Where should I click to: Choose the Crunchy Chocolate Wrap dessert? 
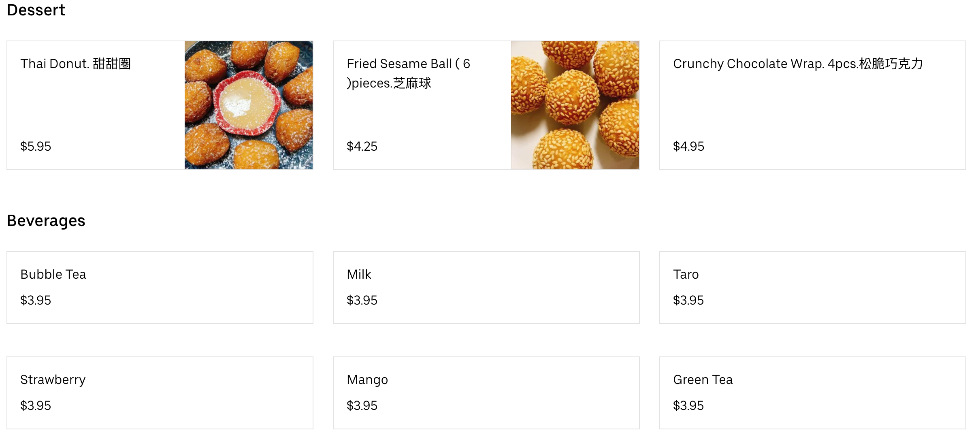click(x=798, y=64)
